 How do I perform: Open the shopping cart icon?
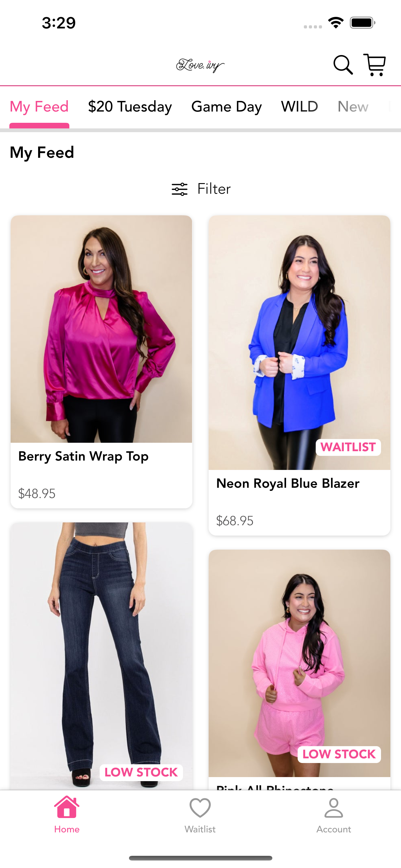(x=374, y=65)
